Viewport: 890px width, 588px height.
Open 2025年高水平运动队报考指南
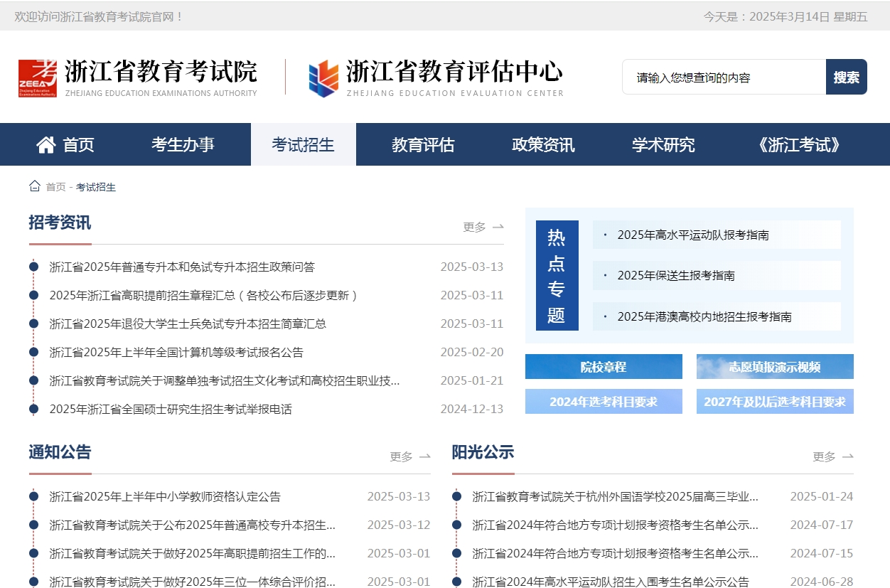point(693,235)
